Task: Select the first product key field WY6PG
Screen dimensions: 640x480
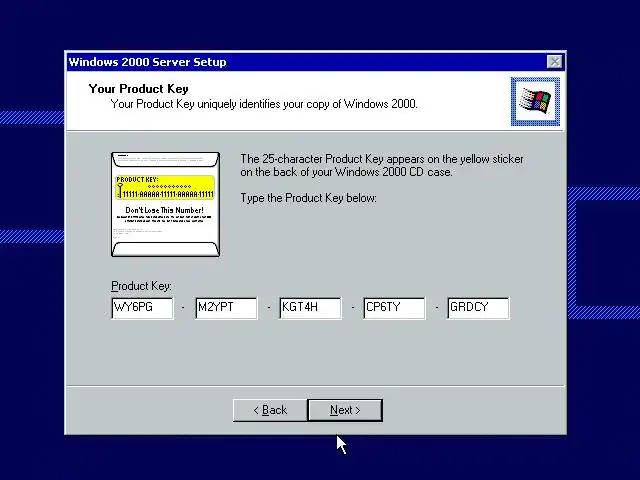Action: (x=142, y=308)
